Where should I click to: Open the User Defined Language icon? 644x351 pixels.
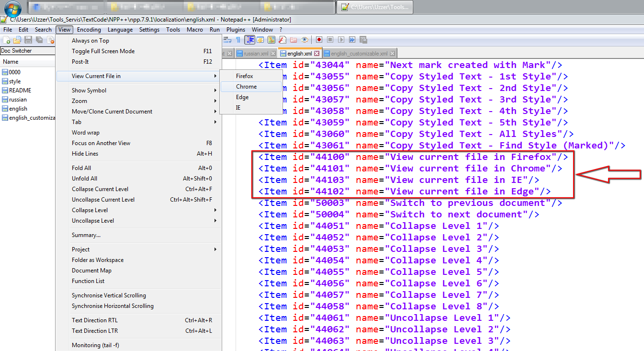260,40
